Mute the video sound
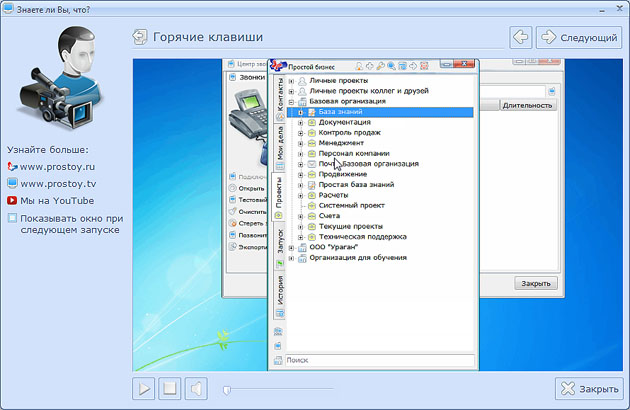The image size is (630, 410). [x=196, y=389]
